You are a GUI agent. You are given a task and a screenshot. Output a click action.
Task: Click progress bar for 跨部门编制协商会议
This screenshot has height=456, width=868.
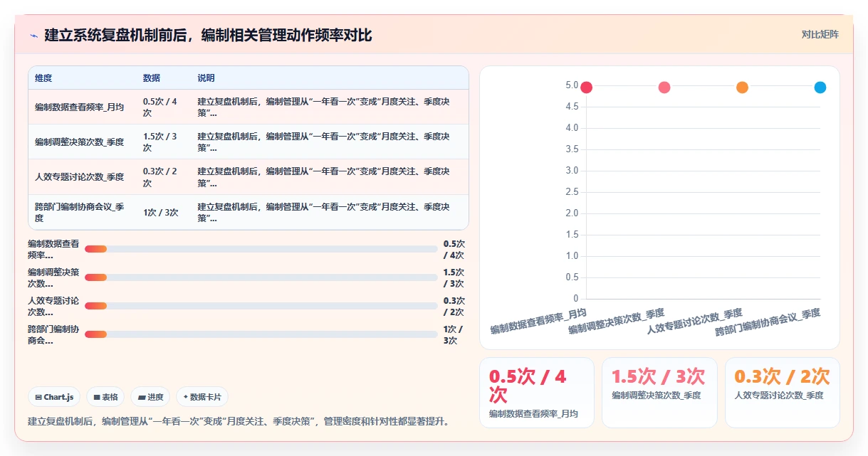pyautogui.click(x=261, y=334)
